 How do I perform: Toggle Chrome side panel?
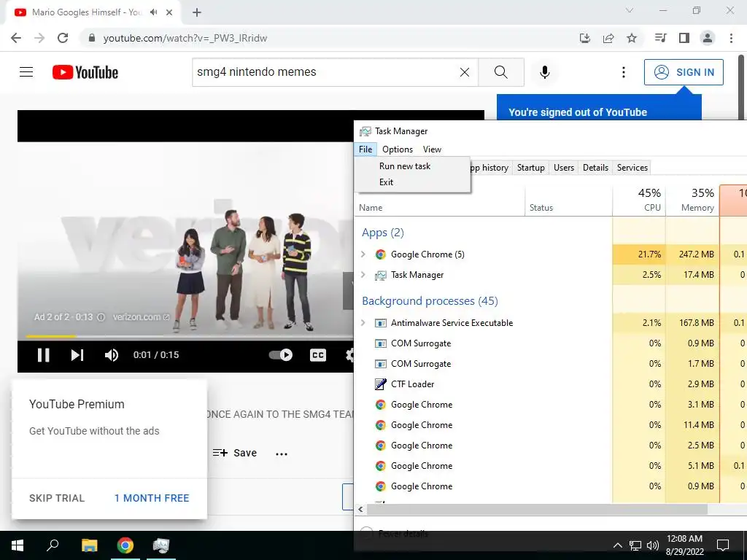(x=684, y=38)
